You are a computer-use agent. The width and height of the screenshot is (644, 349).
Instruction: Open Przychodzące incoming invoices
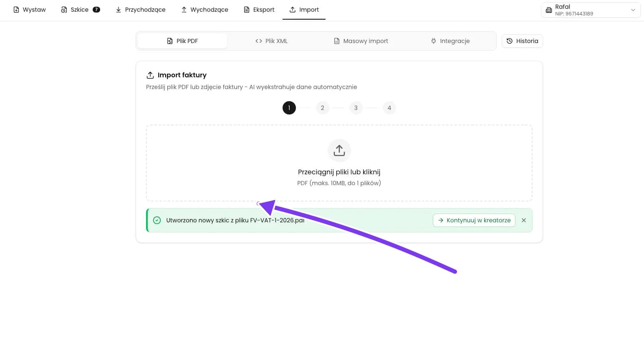(140, 10)
